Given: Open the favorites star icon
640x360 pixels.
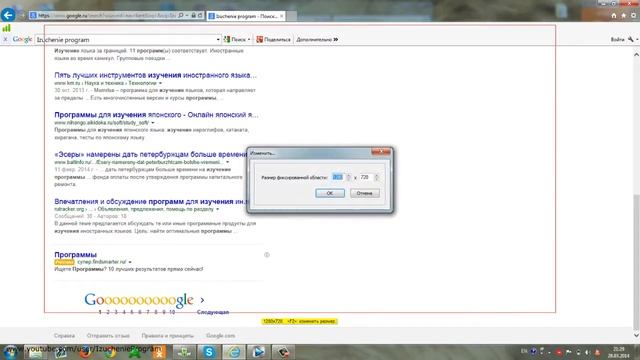Looking at the screenshot, I should pos(623,16).
